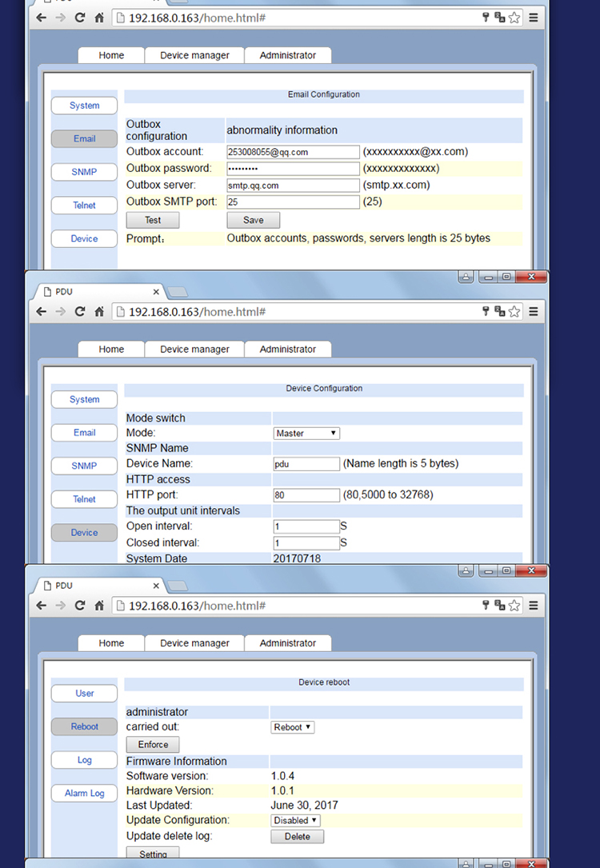This screenshot has width=600, height=868.
Task: Close the PDU tab in the middle window
Action: click(x=156, y=292)
